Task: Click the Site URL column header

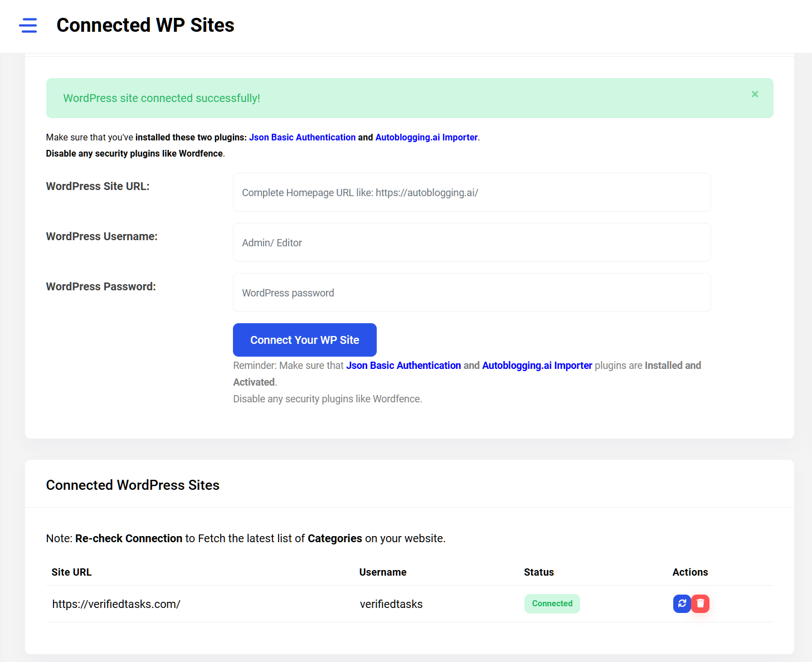Action: (71, 572)
